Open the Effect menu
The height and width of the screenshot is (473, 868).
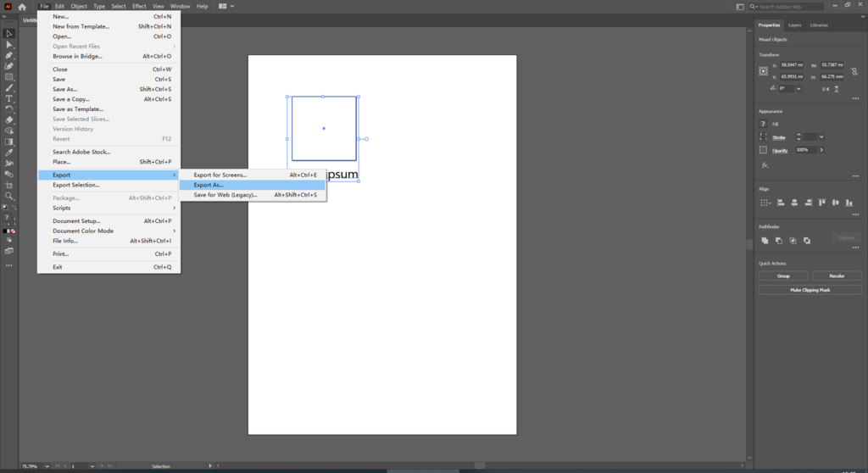(x=139, y=6)
